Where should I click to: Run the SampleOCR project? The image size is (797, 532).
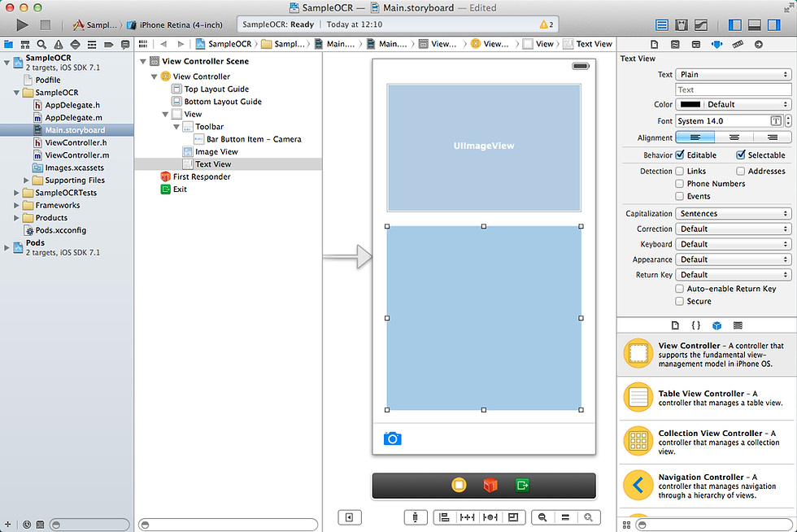pos(22,24)
